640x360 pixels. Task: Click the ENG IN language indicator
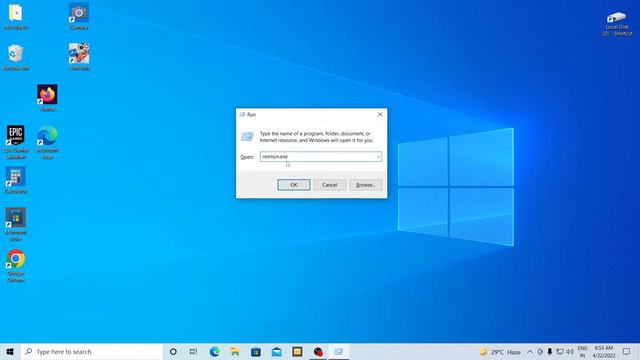[x=582, y=351]
